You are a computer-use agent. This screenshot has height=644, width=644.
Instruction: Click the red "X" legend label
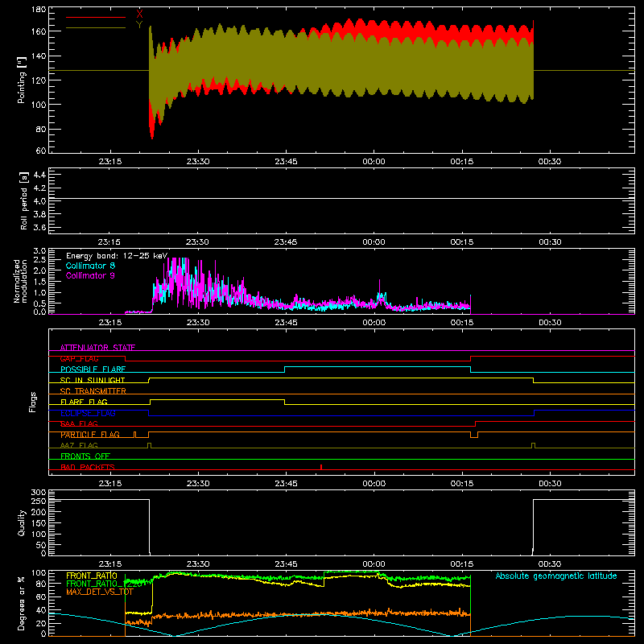pos(139,14)
